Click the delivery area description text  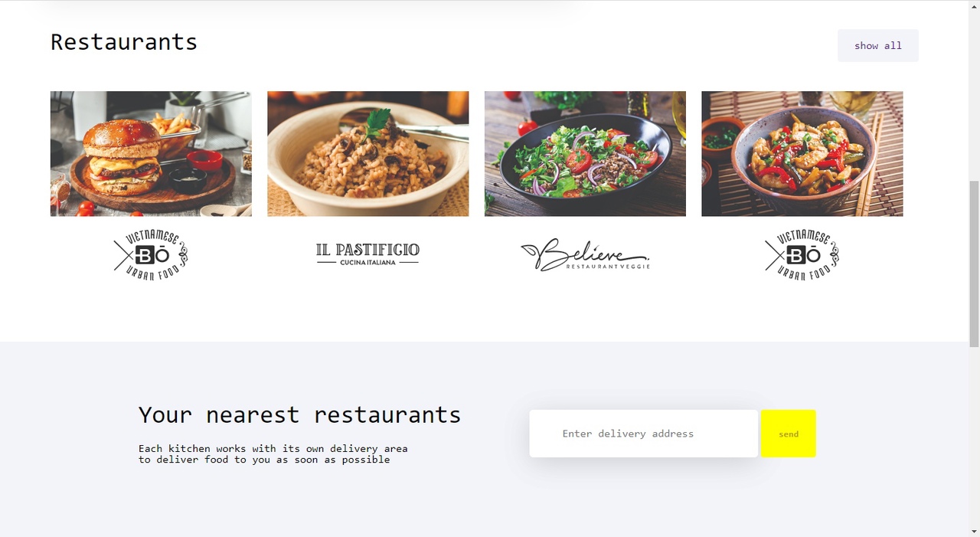point(273,454)
